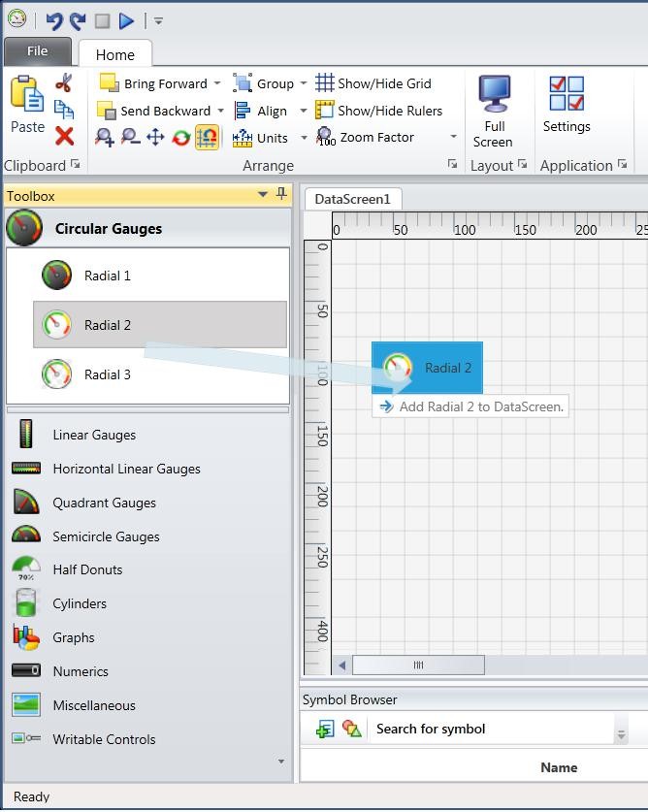The height and width of the screenshot is (812, 648).
Task: Open the File menu tab
Action: [x=37, y=51]
